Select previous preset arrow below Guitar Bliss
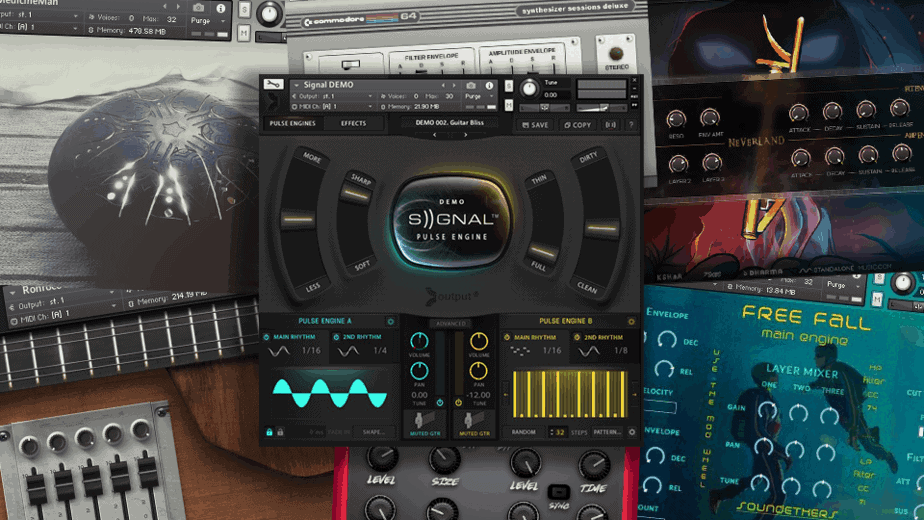The image size is (924, 520). tap(435, 135)
